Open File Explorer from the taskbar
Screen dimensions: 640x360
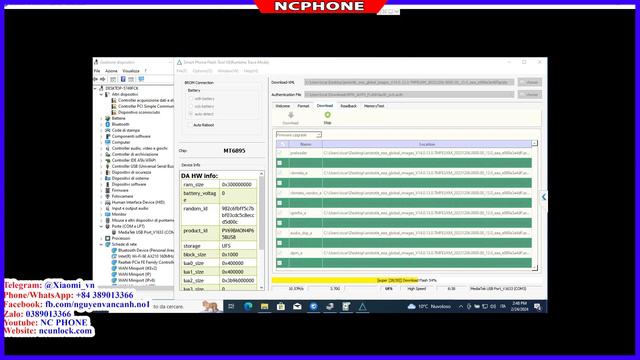click(x=264, y=307)
